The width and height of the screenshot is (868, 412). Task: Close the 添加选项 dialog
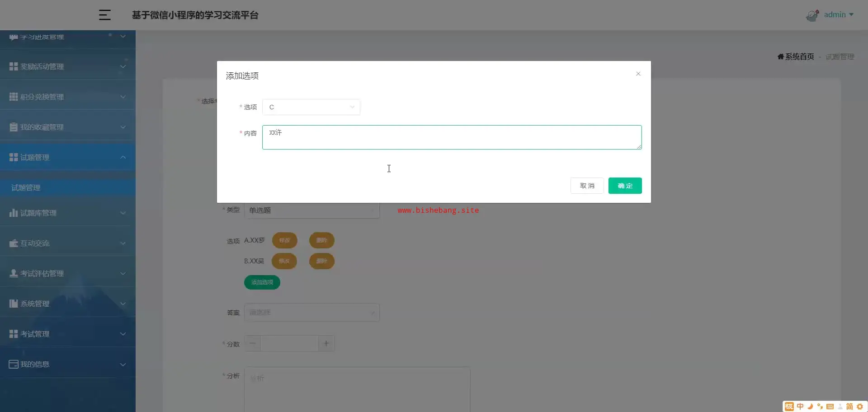click(x=638, y=74)
